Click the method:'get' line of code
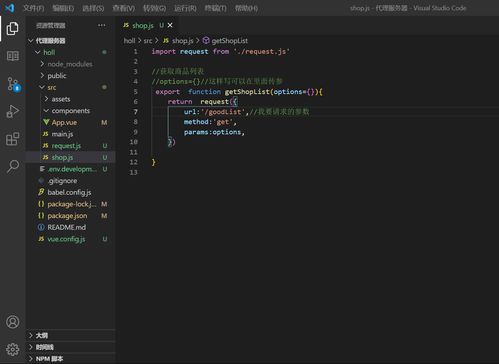 210,122
